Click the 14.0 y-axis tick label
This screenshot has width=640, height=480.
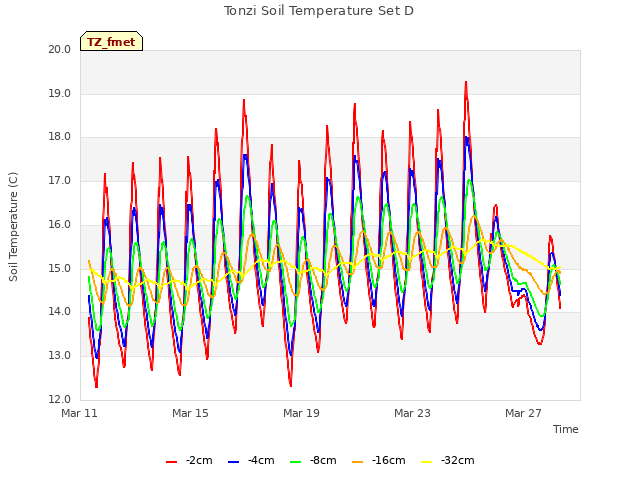60,312
